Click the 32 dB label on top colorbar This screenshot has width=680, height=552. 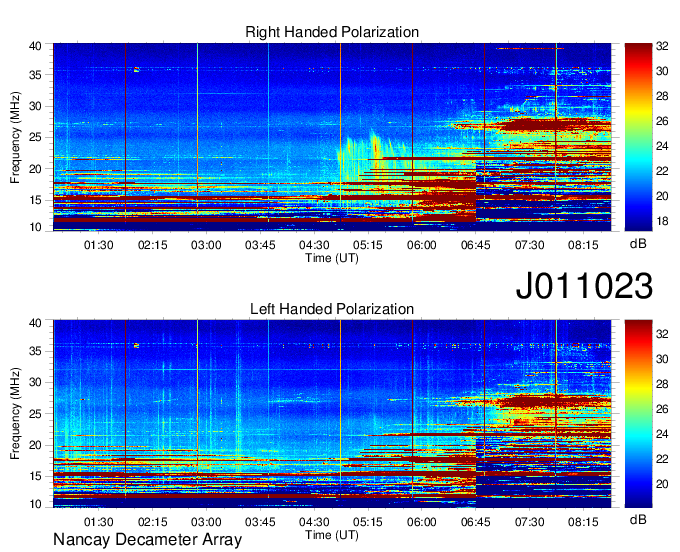tap(662, 46)
